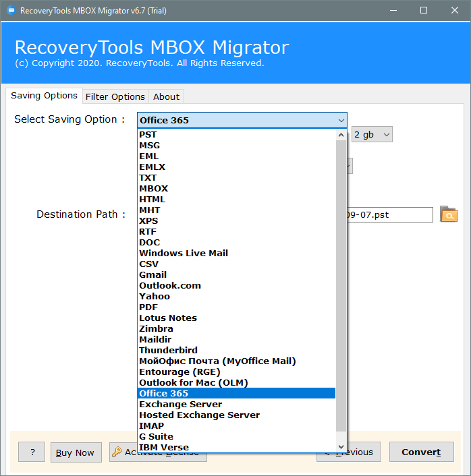The width and height of the screenshot is (471, 476).
Task: Click the Convert button
Action: [422, 452]
